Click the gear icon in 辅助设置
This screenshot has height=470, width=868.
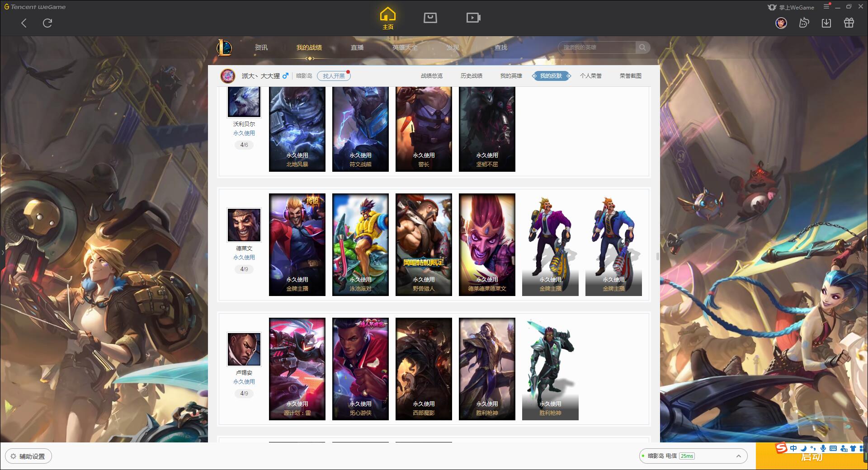(x=13, y=456)
